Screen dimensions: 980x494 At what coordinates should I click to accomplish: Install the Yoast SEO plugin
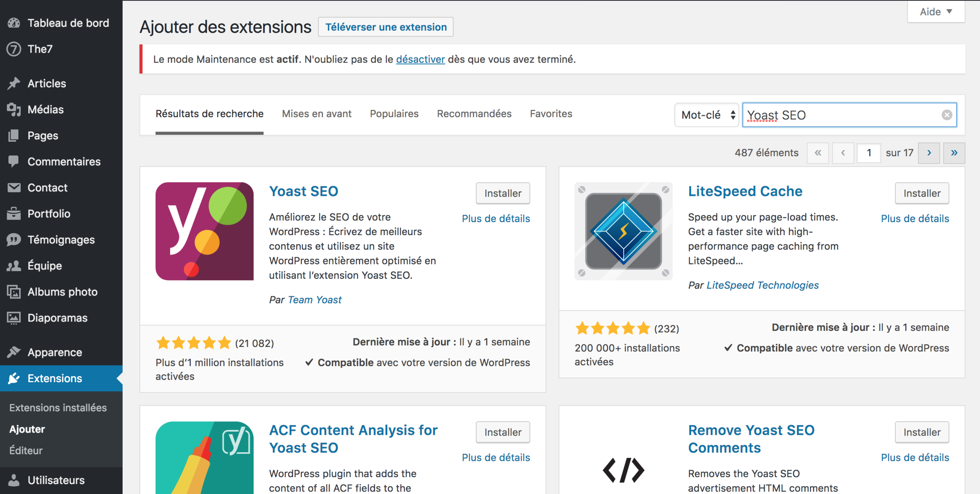tap(503, 193)
